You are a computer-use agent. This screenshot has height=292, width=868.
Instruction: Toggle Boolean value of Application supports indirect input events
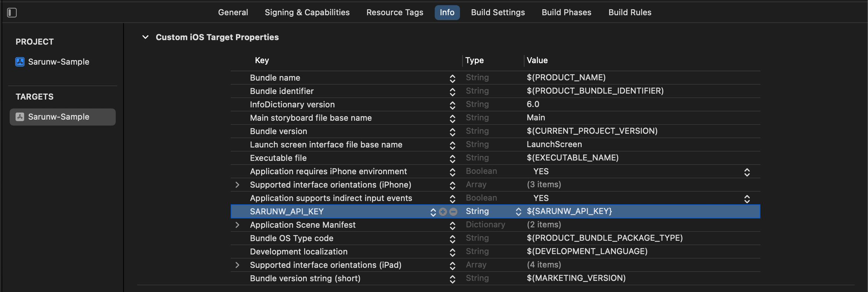click(x=747, y=199)
